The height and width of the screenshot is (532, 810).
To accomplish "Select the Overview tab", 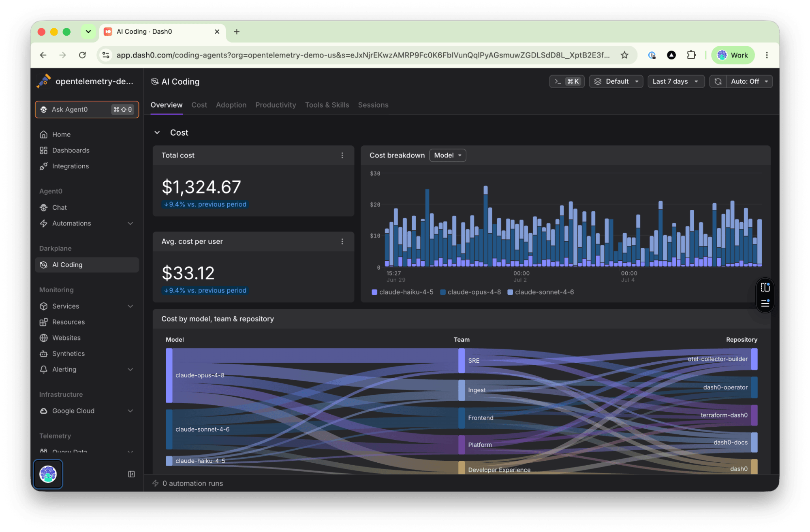I will tap(166, 105).
